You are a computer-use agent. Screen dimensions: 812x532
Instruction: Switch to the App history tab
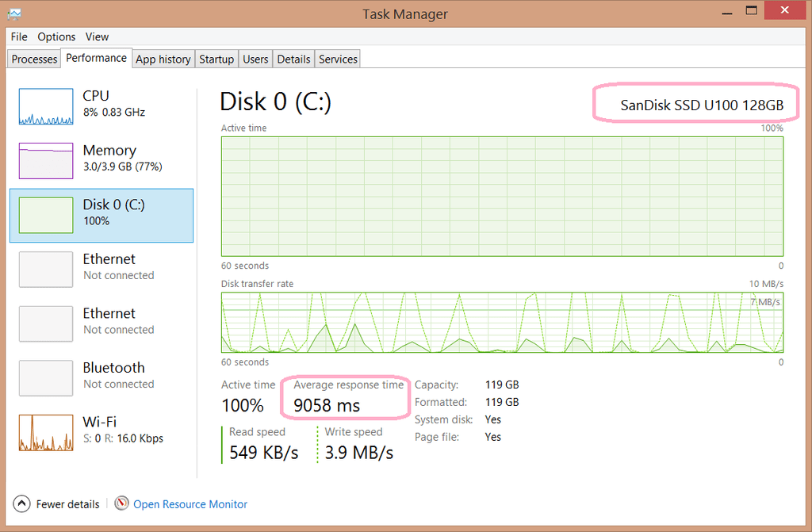tap(163, 58)
